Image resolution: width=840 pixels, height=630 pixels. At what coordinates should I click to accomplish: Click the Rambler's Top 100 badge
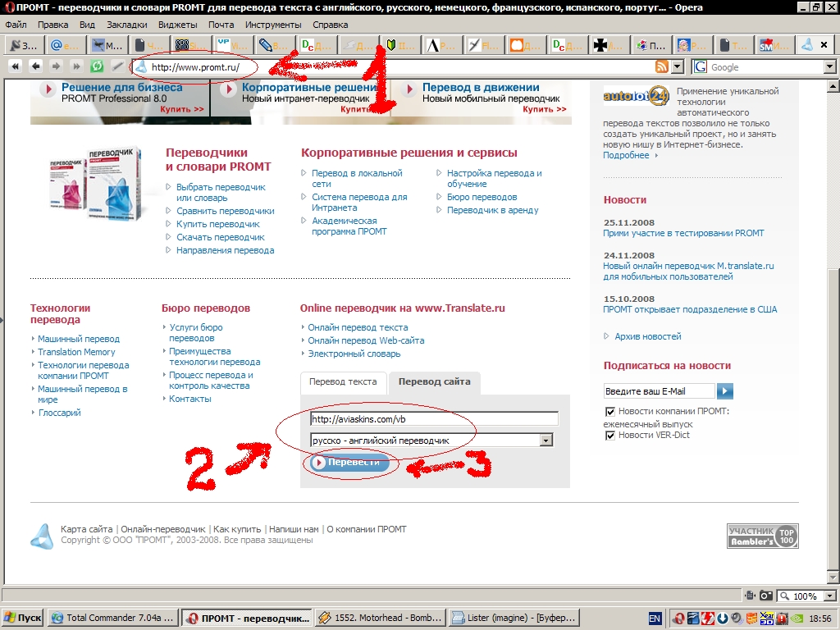(763, 536)
